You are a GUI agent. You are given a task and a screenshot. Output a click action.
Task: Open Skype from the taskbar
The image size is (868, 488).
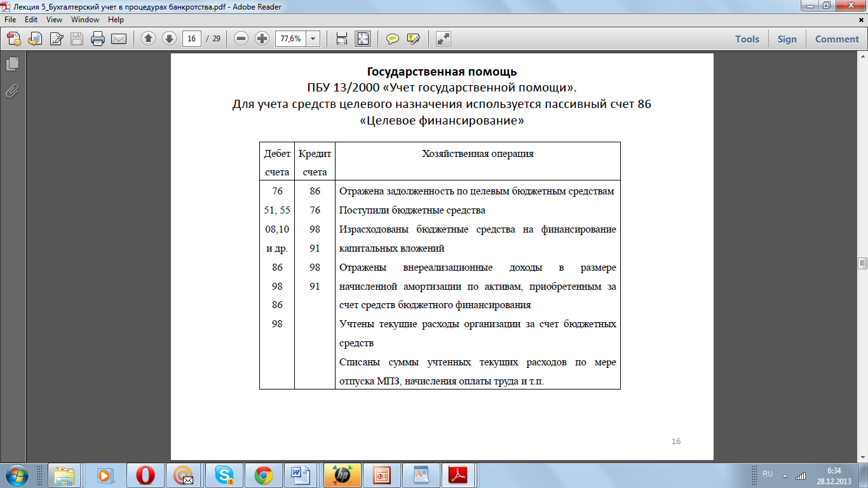(x=224, y=475)
